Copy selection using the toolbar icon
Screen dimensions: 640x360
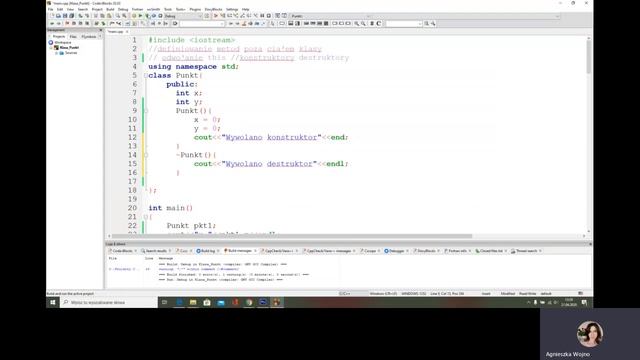click(102, 16)
